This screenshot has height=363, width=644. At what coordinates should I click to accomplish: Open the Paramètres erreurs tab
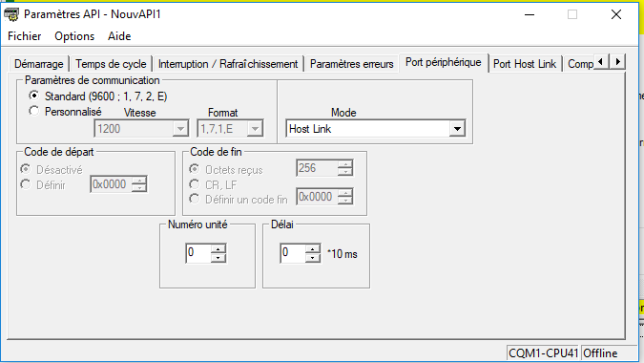351,64
